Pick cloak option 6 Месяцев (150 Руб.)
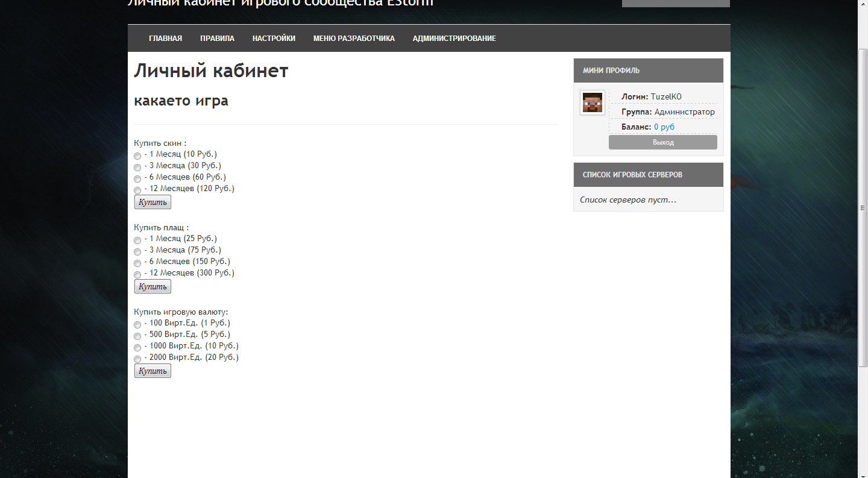This screenshot has height=478, width=868. pos(137,263)
